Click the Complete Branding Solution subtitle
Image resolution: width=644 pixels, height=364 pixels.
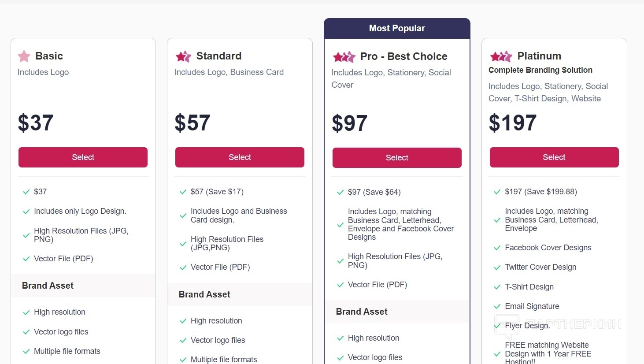(540, 70)
